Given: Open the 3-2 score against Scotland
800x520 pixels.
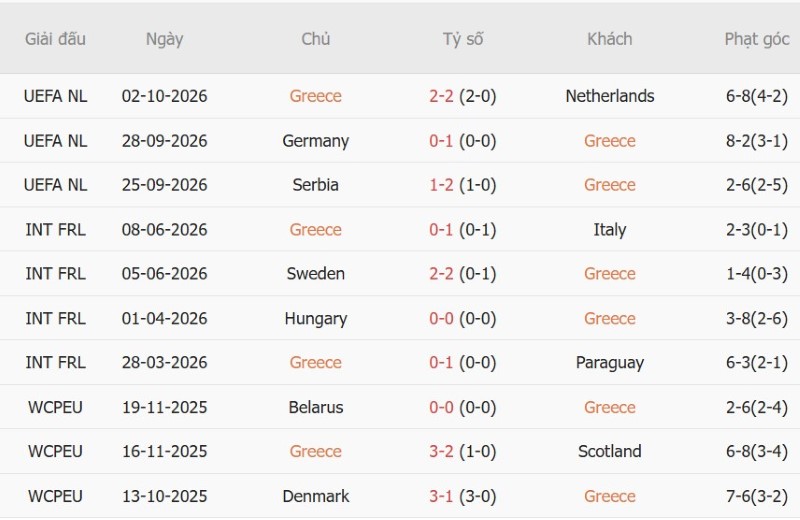Looking at the screenshot, I should tap(441, 452).
